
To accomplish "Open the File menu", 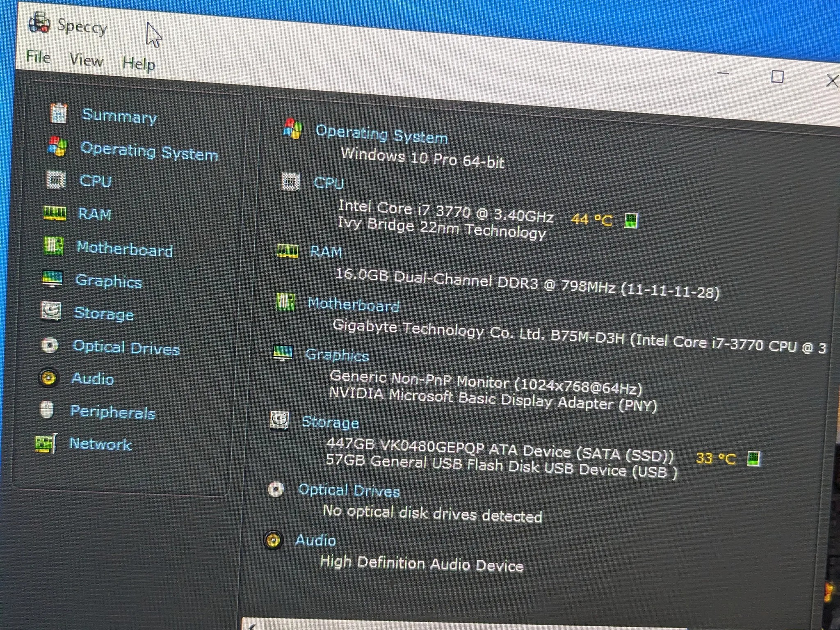I will pyautogui.click(x=38, y=57).
